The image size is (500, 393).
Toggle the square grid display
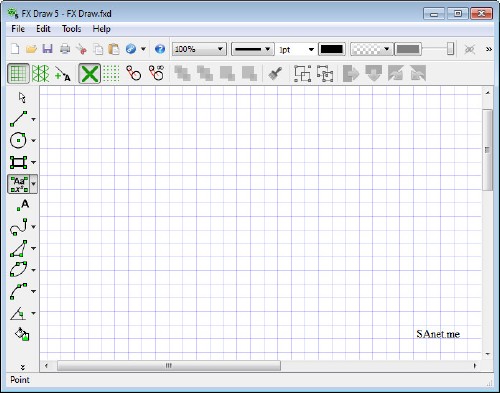point(18,73)
